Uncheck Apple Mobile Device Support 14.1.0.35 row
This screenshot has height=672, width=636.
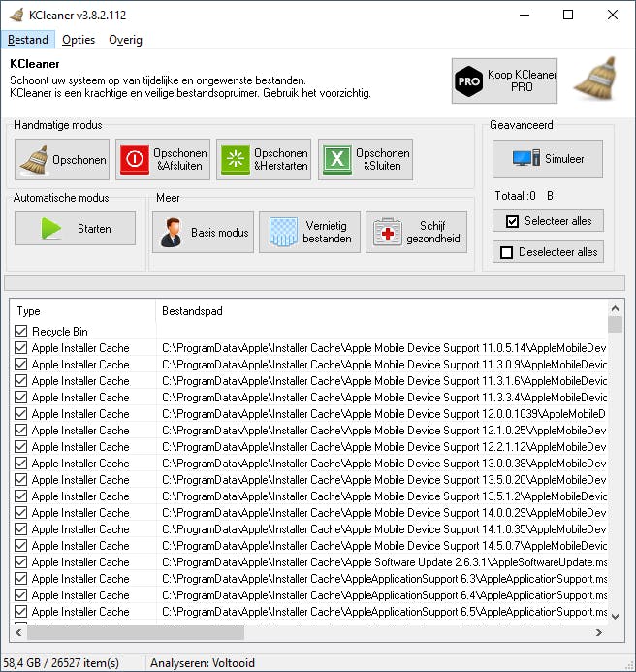pos(20,529)
